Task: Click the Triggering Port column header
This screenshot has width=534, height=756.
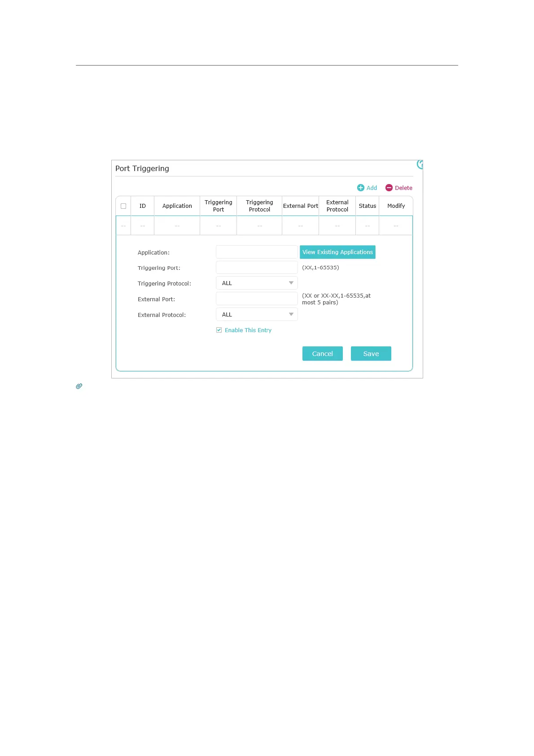Action: pos(219,206)
